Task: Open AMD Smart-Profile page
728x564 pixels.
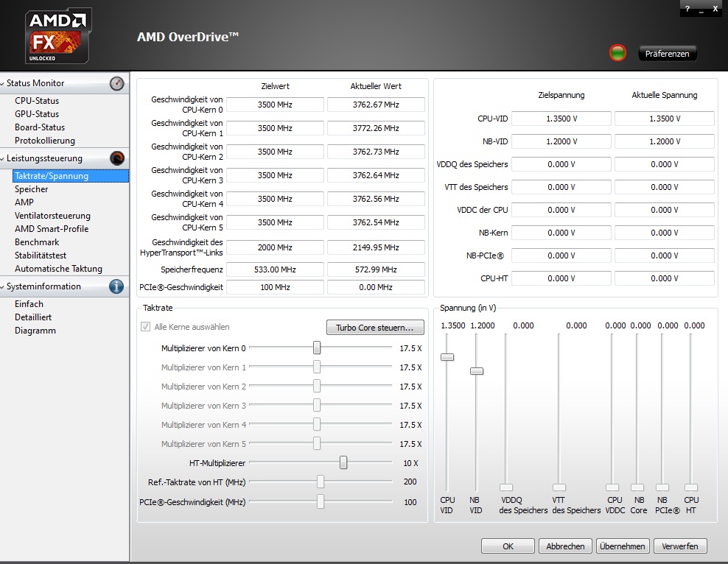Action: (52, 229)
